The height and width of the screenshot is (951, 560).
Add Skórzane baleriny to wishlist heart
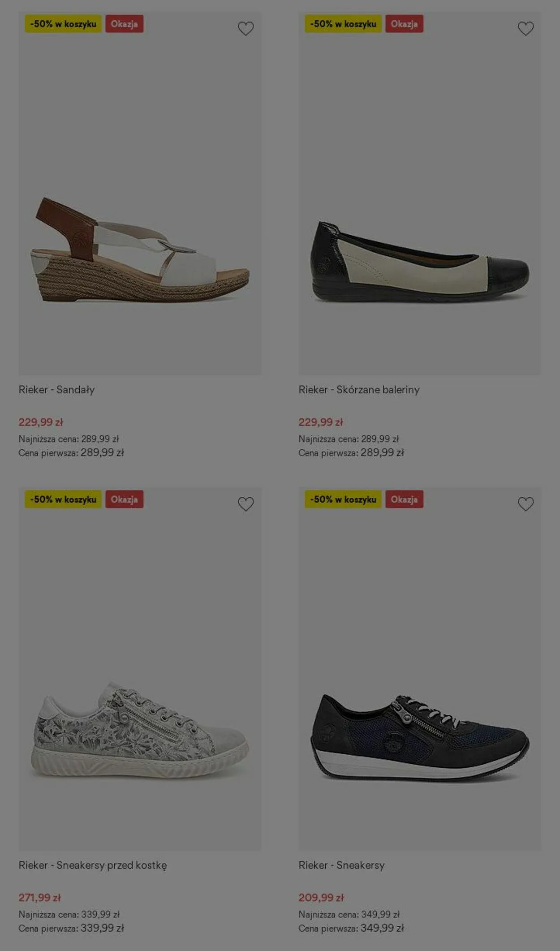[526, 29]
